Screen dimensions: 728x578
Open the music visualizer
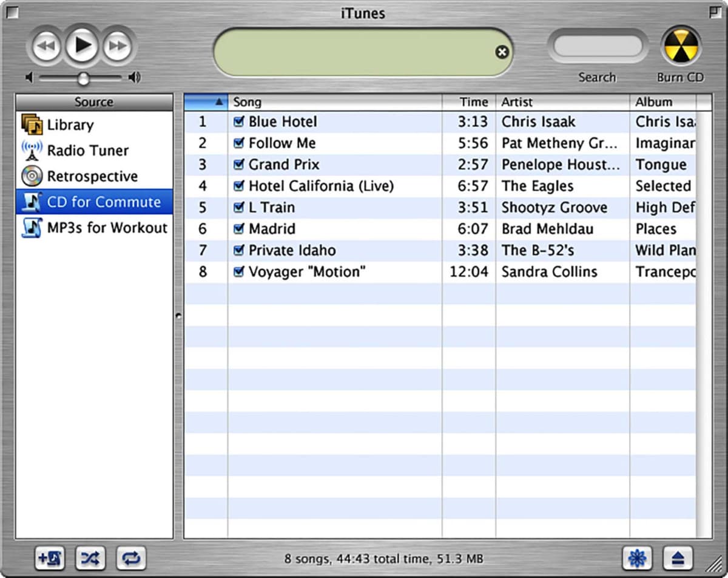pos(638,557)
